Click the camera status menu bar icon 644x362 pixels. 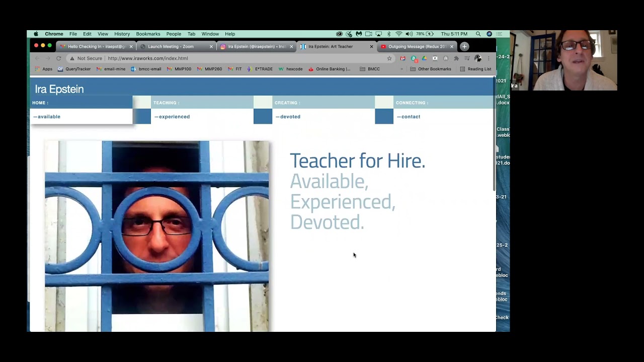[x=369, y=34]
